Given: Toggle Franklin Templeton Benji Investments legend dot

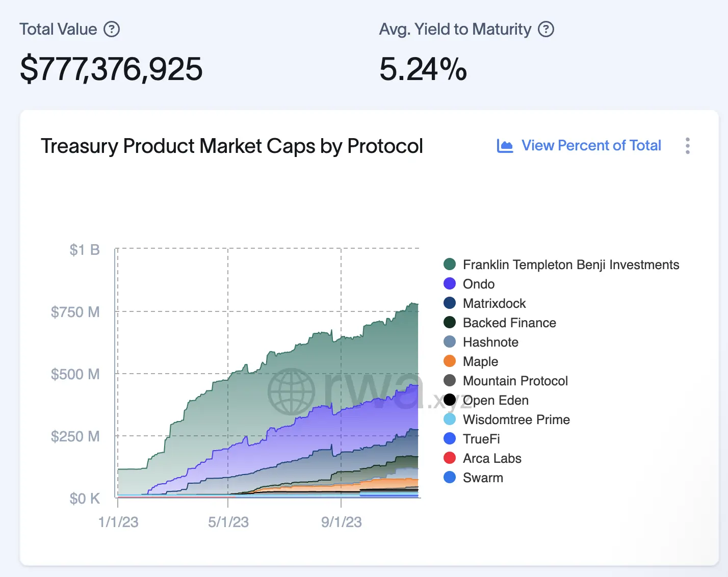Looking at the screenshot, I should 450,264.
